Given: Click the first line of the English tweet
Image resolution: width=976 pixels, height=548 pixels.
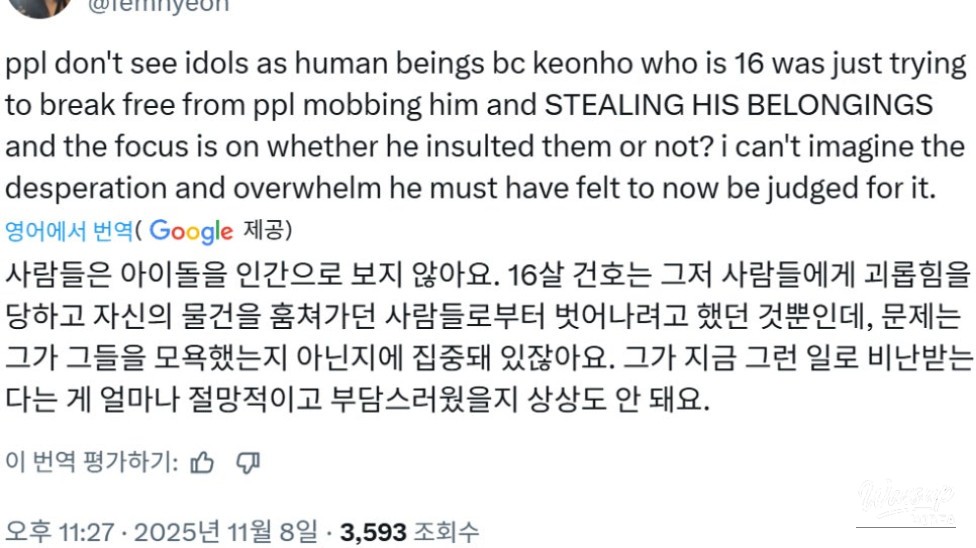Looking at the screenshot, I should [486, 66].
